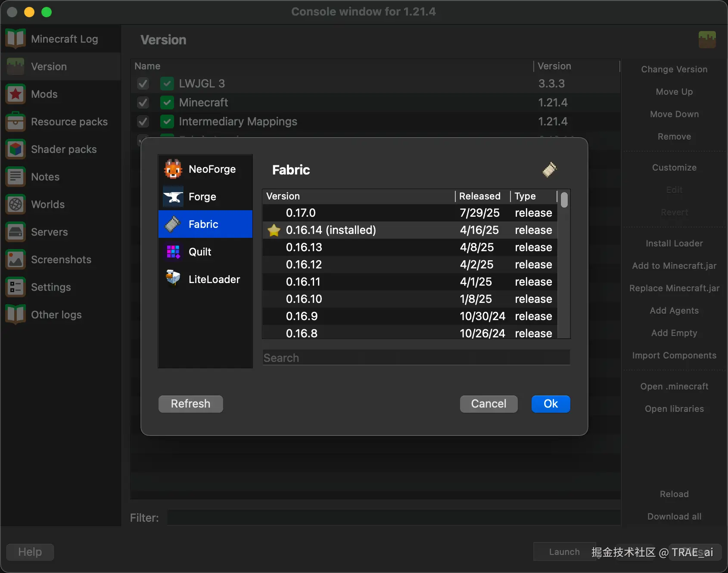728x573 pixels.
Task: Click the Resource packs chest icon
Action: point(16,121)
